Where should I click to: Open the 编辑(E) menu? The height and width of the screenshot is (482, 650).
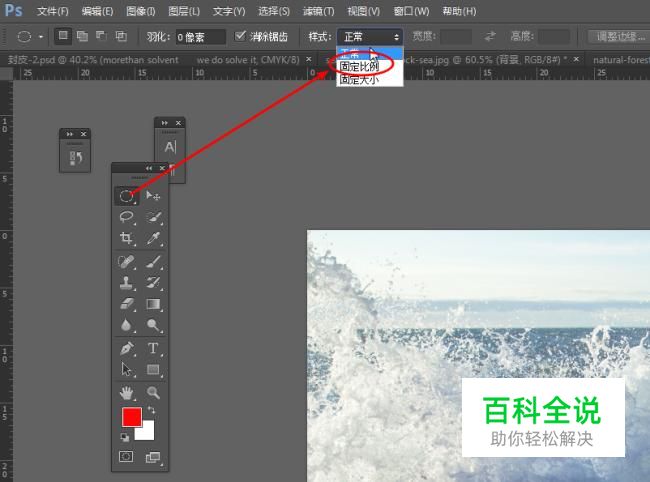point(97,11)
